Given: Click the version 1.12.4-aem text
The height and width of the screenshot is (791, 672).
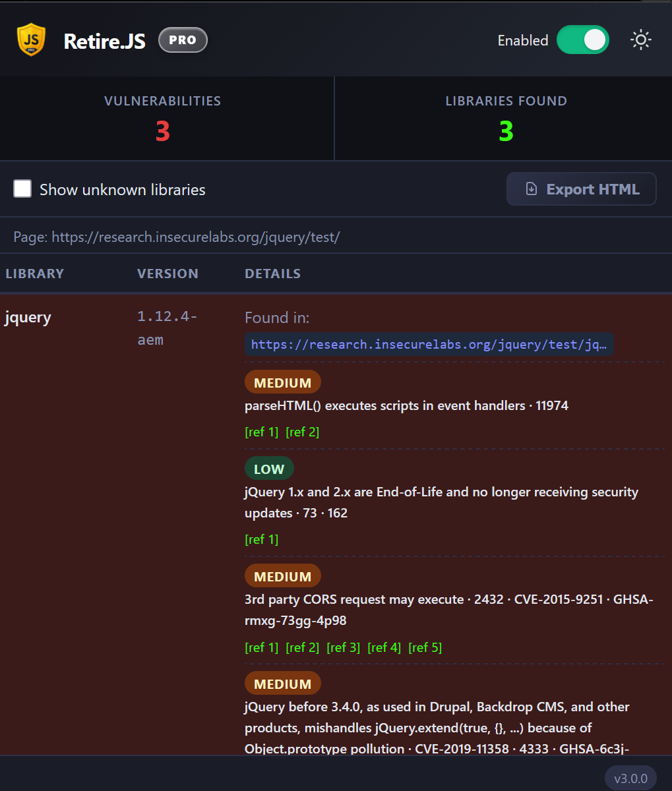Looking at the screenshot, I should 168,328.
